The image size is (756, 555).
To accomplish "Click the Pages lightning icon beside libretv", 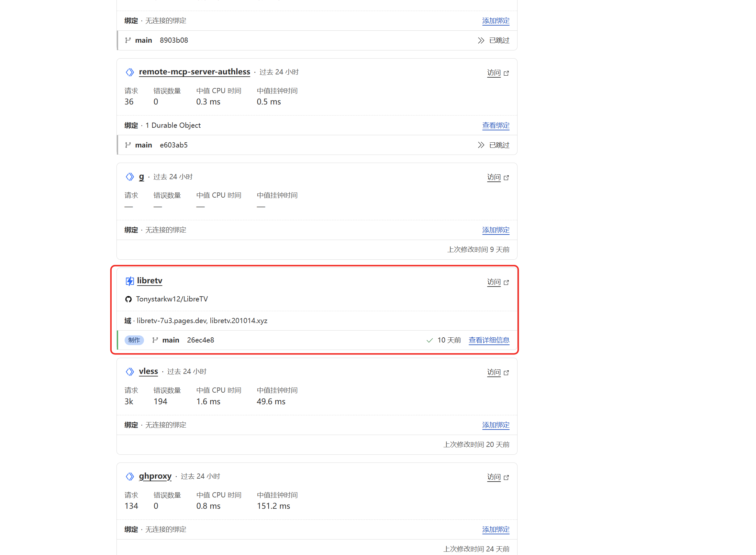I will pyautogui.click(x=129, y=281).
